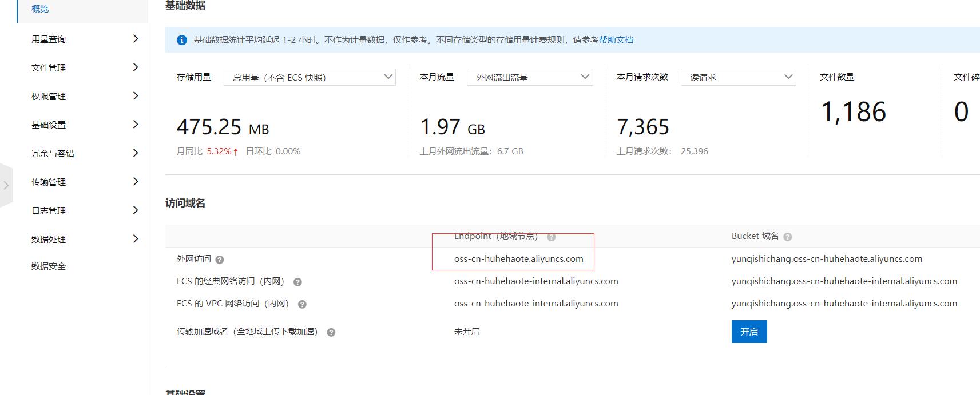The height and width of the screenshot is (395, 980).
Task: Open the 本月请求次数 dropdown 读请求
Action: point(739,77)
